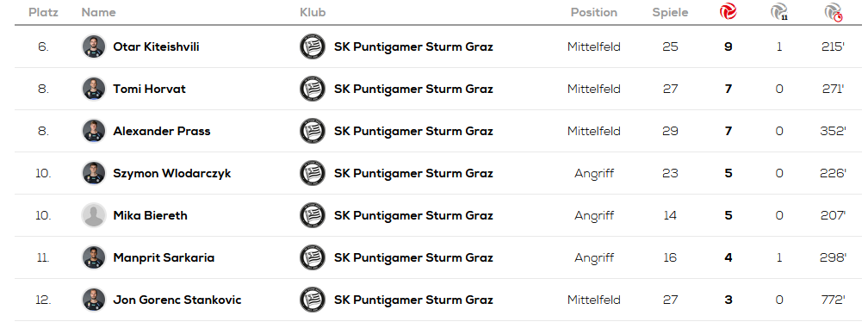This screenshot has width=868, height=328.
Task: Click Sturm Graz crest in Alexander Prass row
Action: (313, 131)
